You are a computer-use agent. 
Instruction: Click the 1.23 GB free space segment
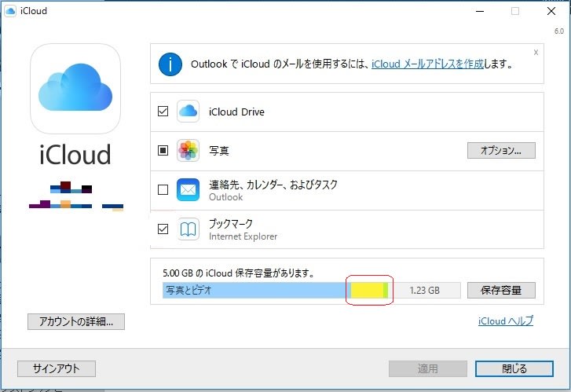pyautogui.click(x=425, y=291)
